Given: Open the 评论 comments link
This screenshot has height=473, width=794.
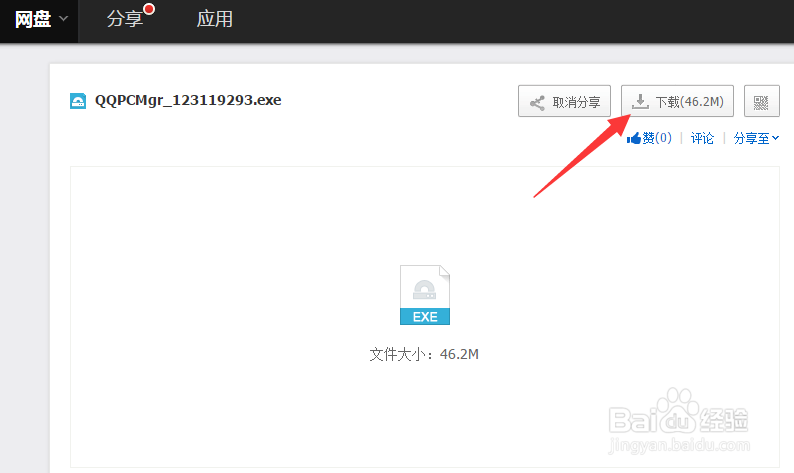Looking at the screenshot, I should (x=703, y=138).
